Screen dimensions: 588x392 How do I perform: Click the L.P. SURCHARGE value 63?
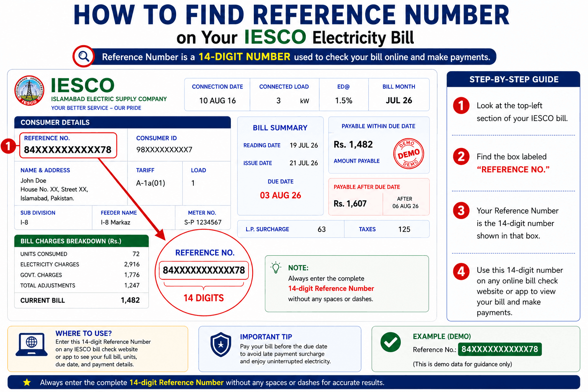pyautogui.click(x=322, y=229)
